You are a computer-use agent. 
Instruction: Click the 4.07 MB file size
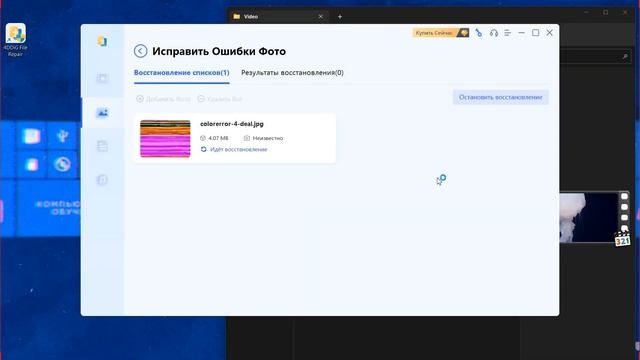pos(218,138)
